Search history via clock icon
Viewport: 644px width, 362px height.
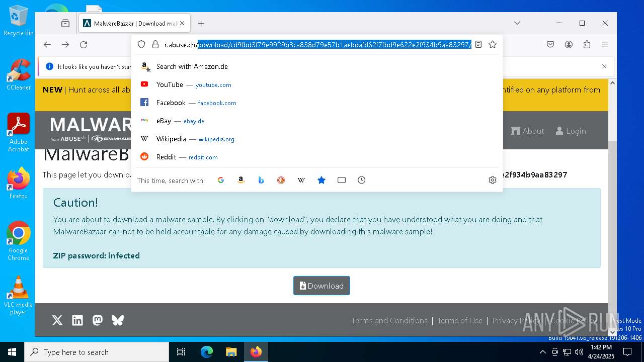[362, 180]
